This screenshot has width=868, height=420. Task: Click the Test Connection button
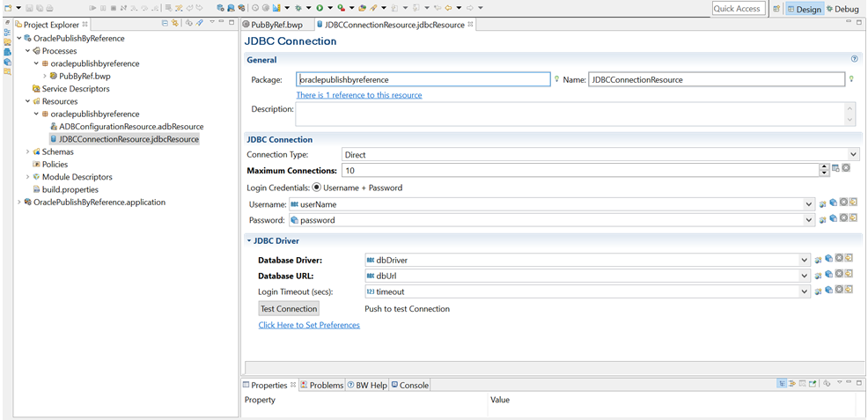pyautogui.click(x=288, y=309)
